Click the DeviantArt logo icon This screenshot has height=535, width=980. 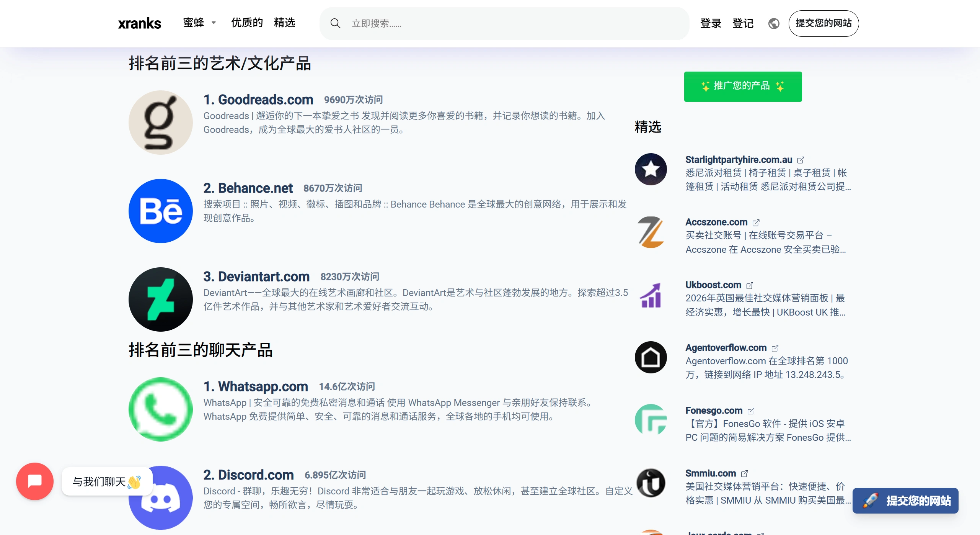click(x=161, y=299)
